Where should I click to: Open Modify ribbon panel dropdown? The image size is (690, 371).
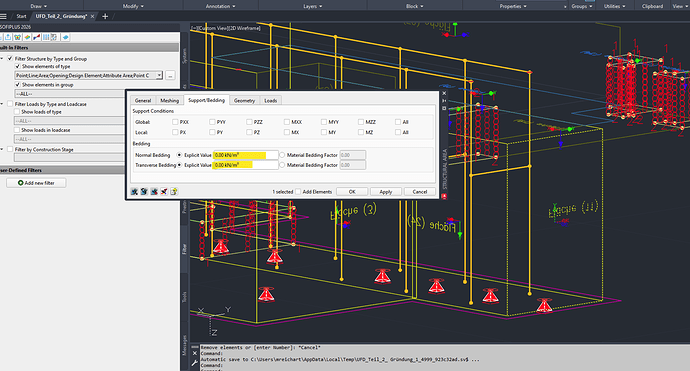133,6
